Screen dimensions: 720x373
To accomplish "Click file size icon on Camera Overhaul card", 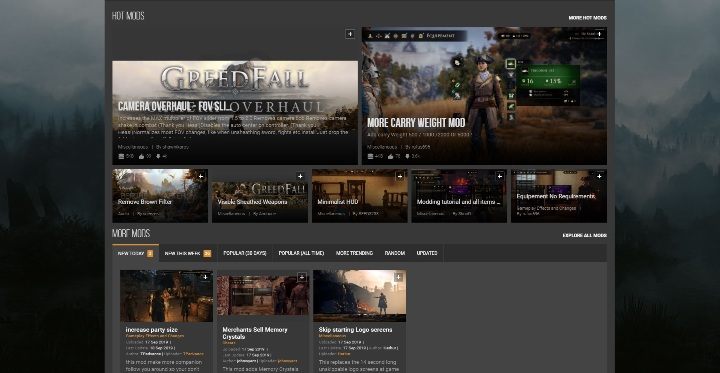I will (121, 156).
